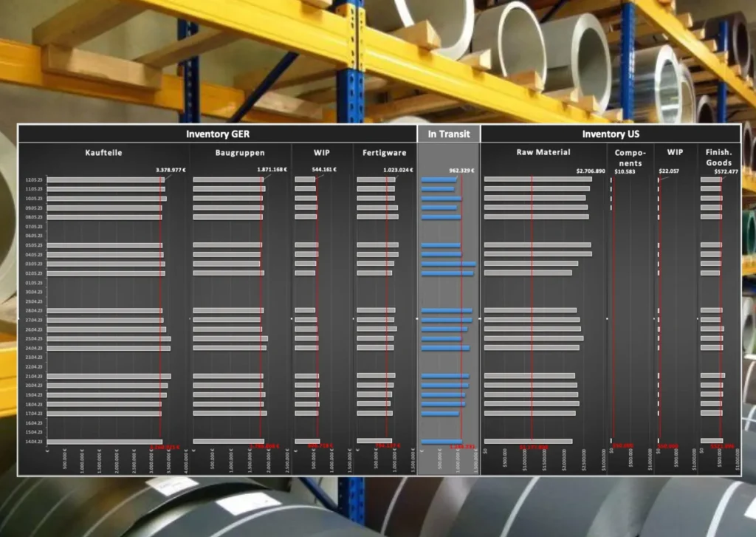Click the Baugruppen value '1.871.168 €'
The width and height of the screenshot is (756, 537).
pyautogui.click(x=272, y=169)
